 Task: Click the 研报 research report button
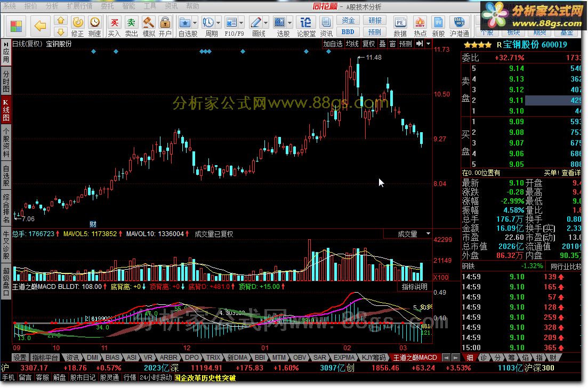375,21
